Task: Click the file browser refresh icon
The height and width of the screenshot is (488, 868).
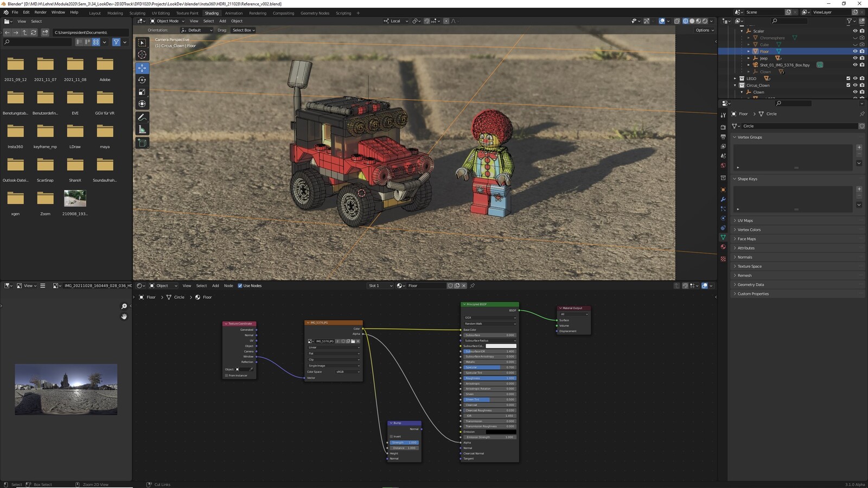Action: (x=34, y=33)
